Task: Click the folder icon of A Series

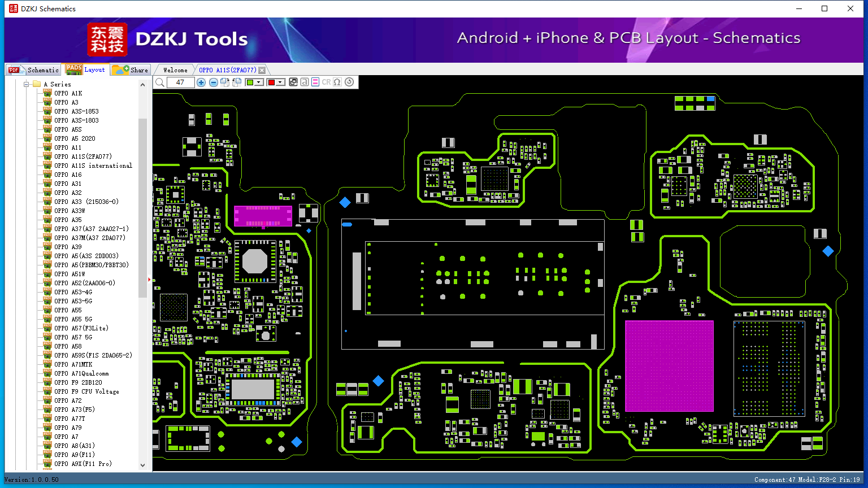Action: pos(37,84)
